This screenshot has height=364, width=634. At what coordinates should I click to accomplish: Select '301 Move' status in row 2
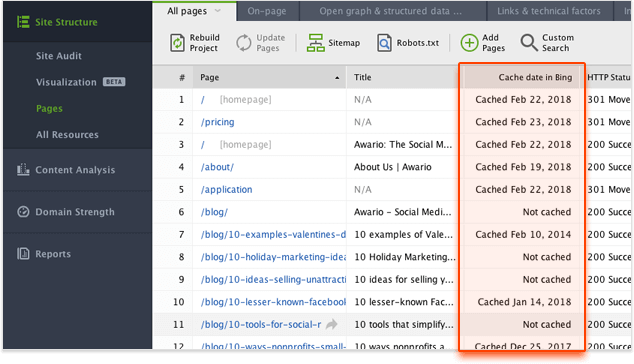tap(609, 122)
